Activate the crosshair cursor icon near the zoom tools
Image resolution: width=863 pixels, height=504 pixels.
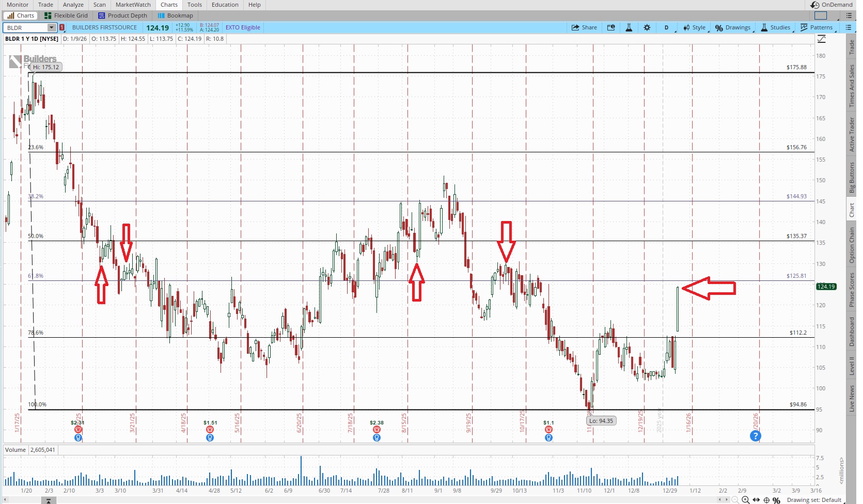click(x=767, y=500)
